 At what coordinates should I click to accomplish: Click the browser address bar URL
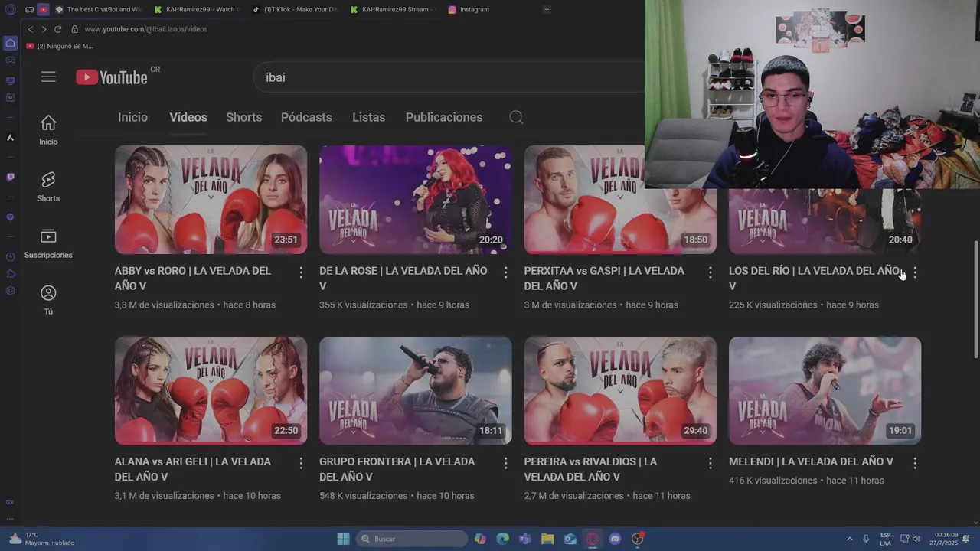click(x=145, y=29)
